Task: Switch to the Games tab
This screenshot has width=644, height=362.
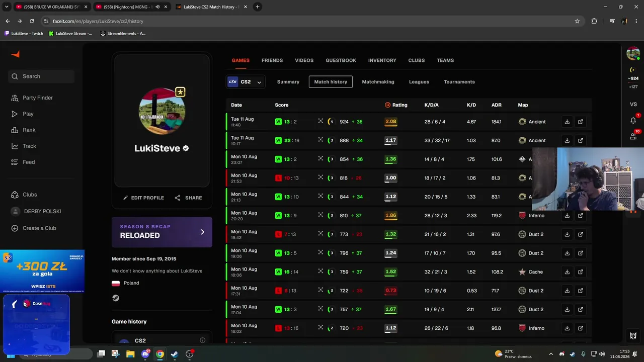Action: 240,60
